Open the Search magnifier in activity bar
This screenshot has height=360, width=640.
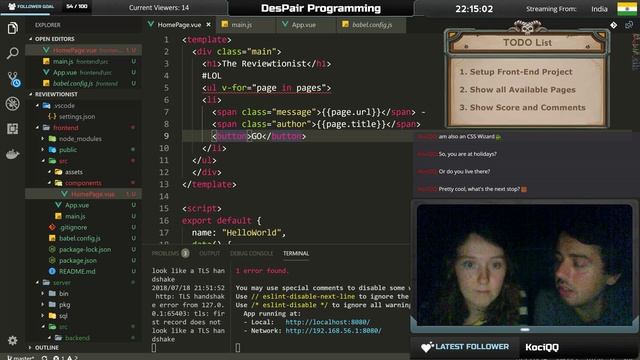tap(13, 53)
